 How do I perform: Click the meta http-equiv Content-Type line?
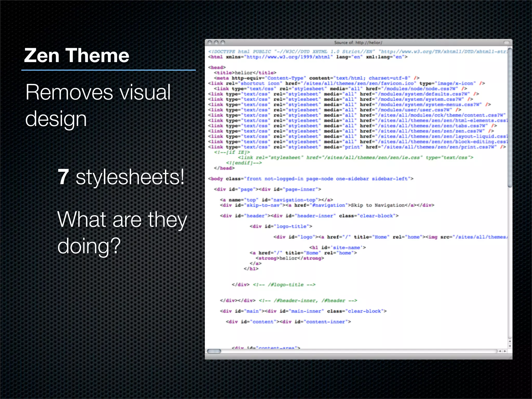(317, 78)
